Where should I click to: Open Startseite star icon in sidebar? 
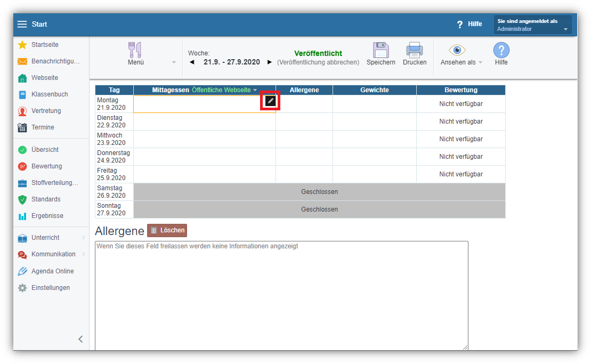tap(22, 45)
